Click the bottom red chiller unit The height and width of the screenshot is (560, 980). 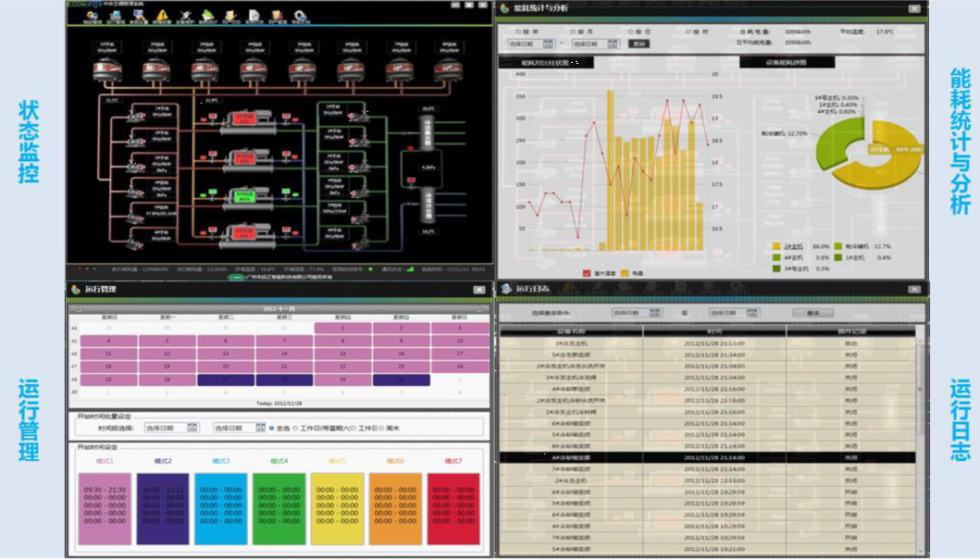[245, 236]
